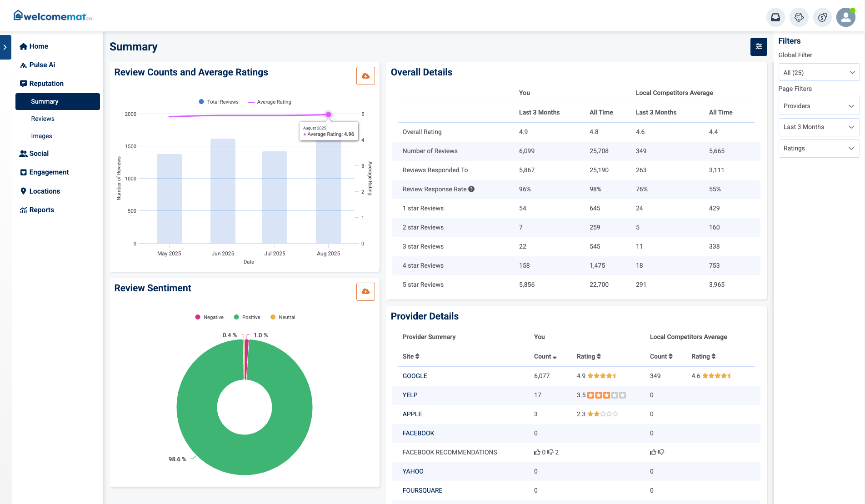The image size is (865, 504).
Task: Open the dollar coin billing icon
Action: [822, 17]
